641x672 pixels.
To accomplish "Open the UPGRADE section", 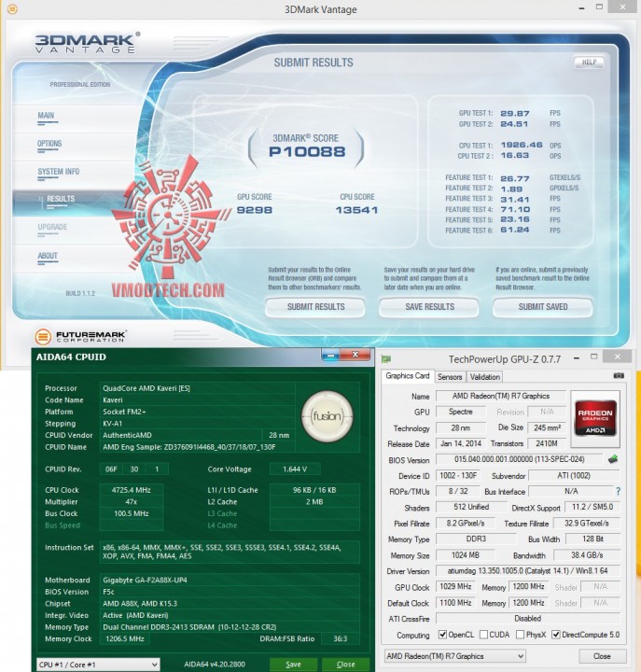I will click(x=52, y=227).
